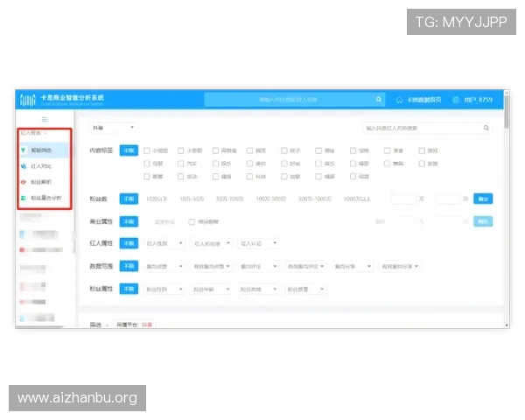Viewport: 525px width, 420px height.
Task: Open the 有效集均点赞 dropdown
Action: pyautogui.click(x=212, y=267)
